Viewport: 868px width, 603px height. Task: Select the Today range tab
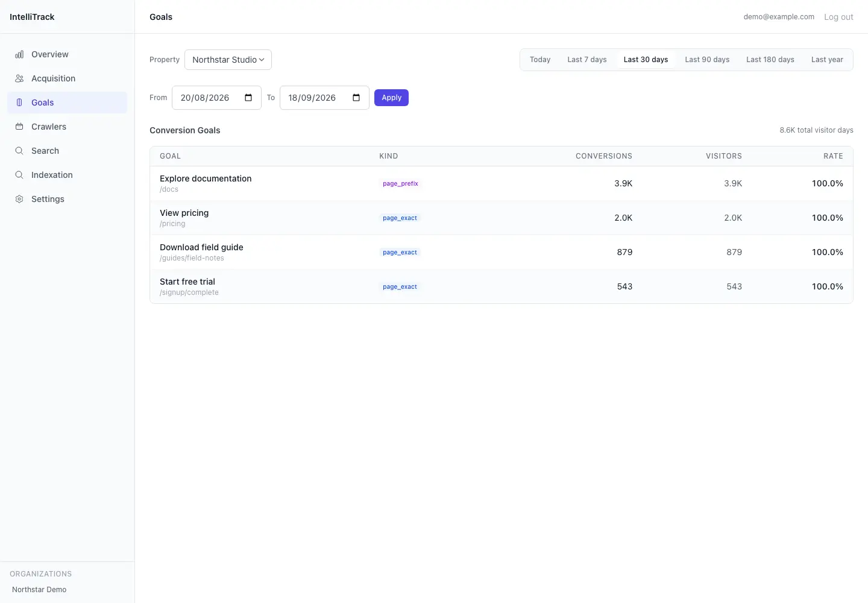[x=540, y=60]
